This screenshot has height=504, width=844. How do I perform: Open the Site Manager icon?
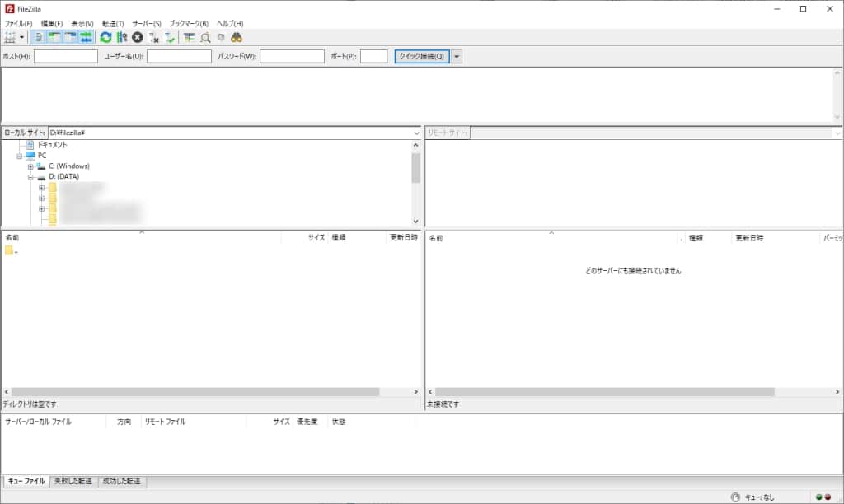10,37
